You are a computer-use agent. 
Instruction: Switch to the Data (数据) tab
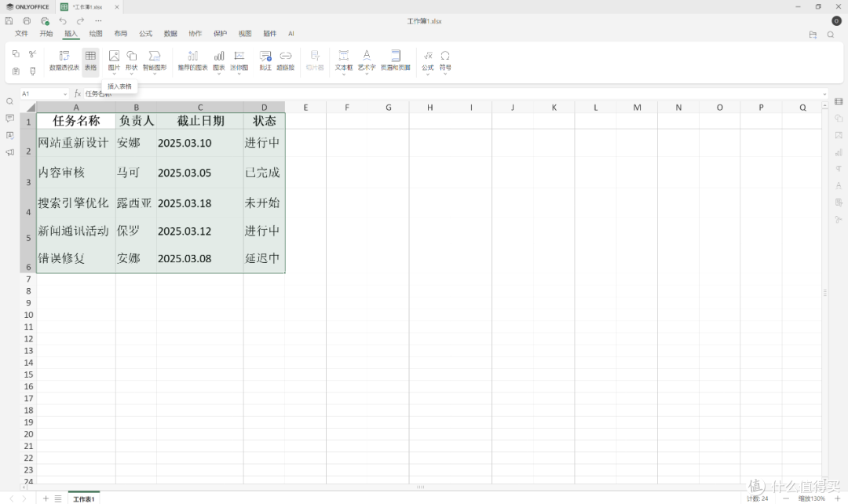170,34
